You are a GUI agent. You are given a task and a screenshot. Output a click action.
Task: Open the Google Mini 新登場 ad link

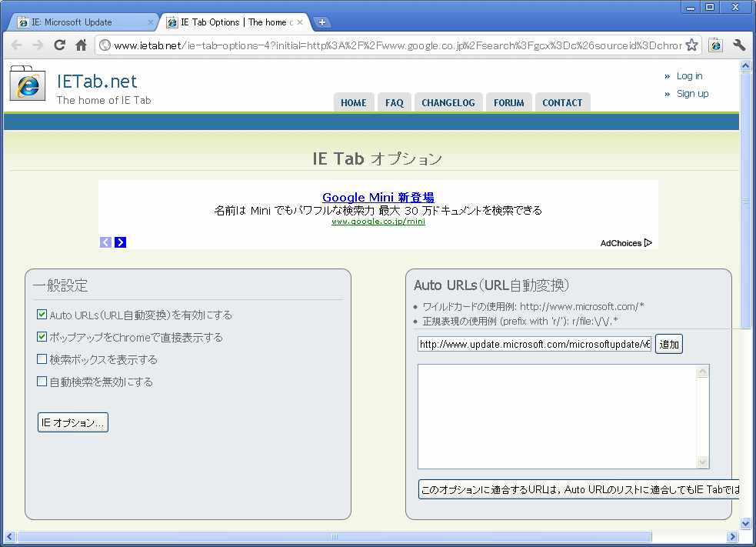(x=378, y=197)
